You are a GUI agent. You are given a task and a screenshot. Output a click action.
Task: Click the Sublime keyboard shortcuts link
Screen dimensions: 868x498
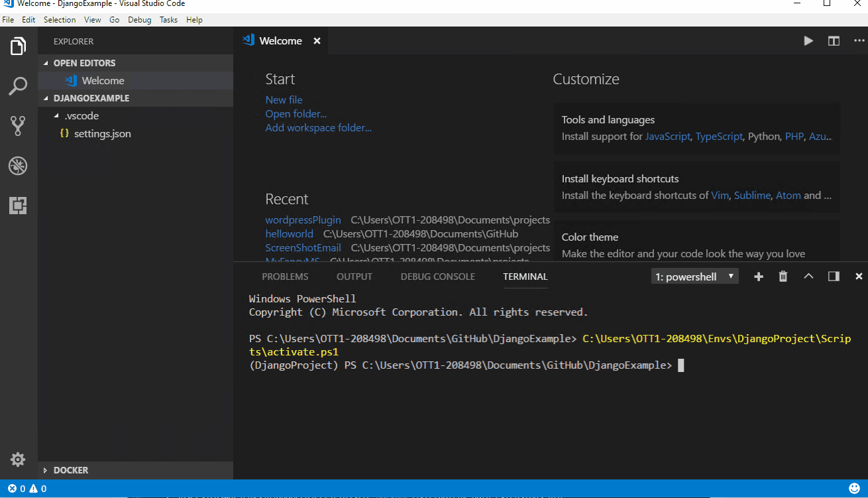tap(753, 196)
